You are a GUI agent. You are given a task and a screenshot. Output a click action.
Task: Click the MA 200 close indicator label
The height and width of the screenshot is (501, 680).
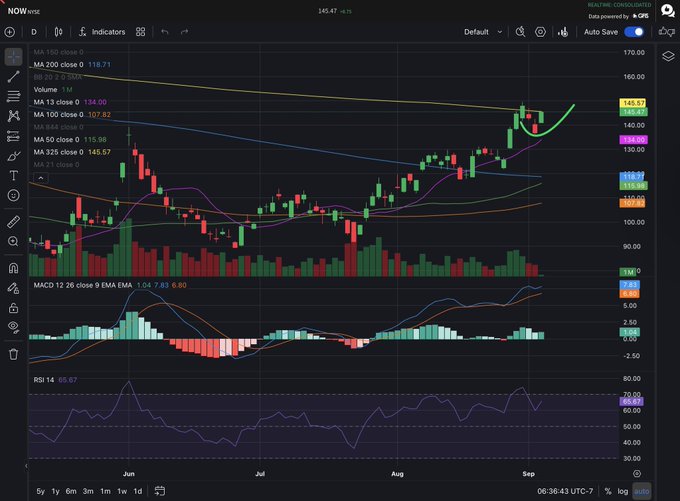(59, 65)
